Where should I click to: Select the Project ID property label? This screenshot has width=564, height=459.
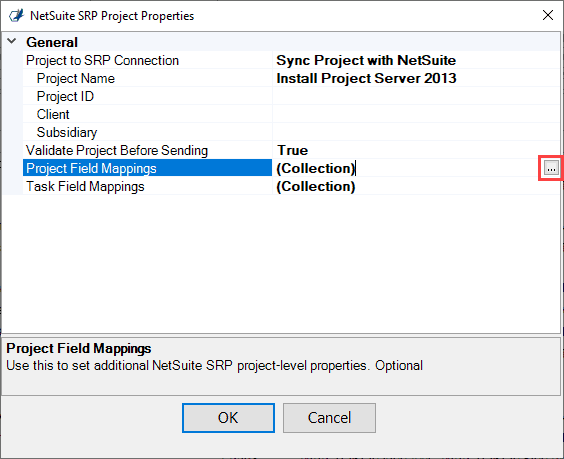[x=65, y=96]
